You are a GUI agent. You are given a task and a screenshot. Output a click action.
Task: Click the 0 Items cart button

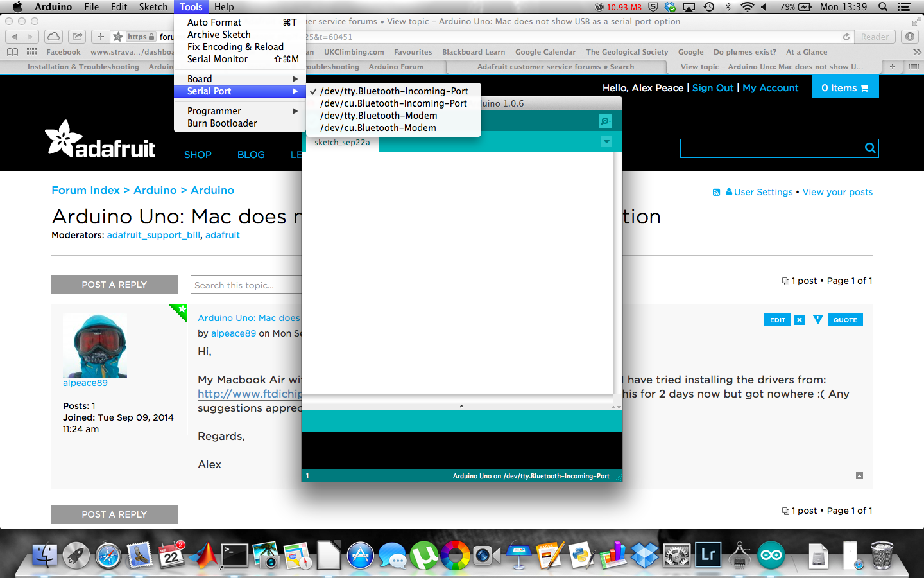(x=845, y=88)
